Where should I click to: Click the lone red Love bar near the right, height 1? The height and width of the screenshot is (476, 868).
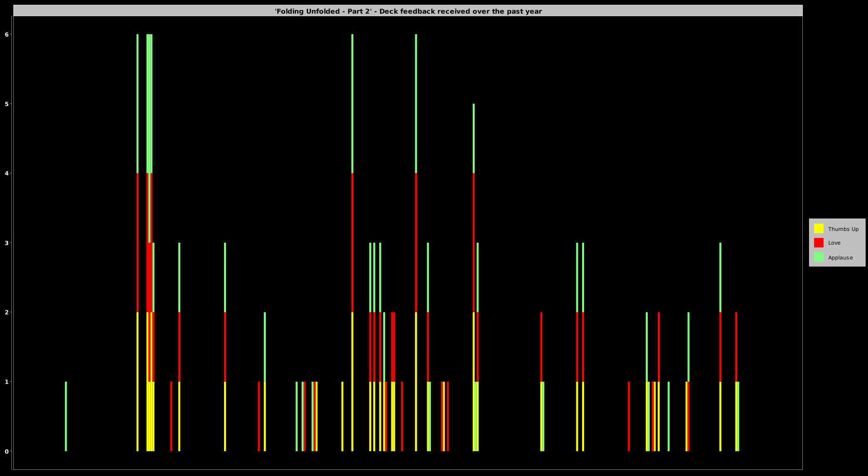[x=629, y=416]
